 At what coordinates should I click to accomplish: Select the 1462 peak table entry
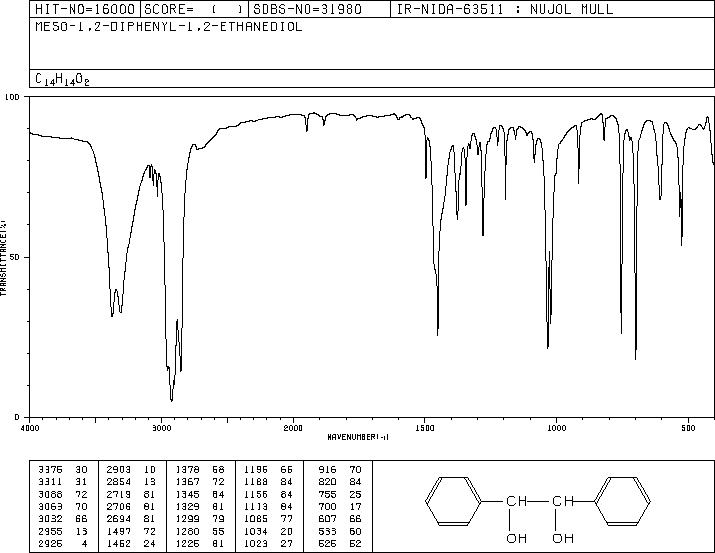point(132,544)
